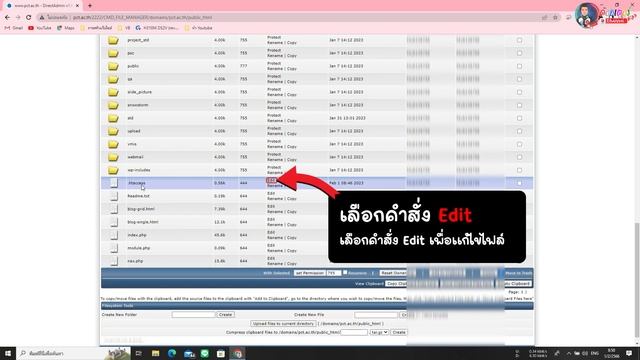Tick the checkbox for slide_picture row
640x360 pixels.
519,92
